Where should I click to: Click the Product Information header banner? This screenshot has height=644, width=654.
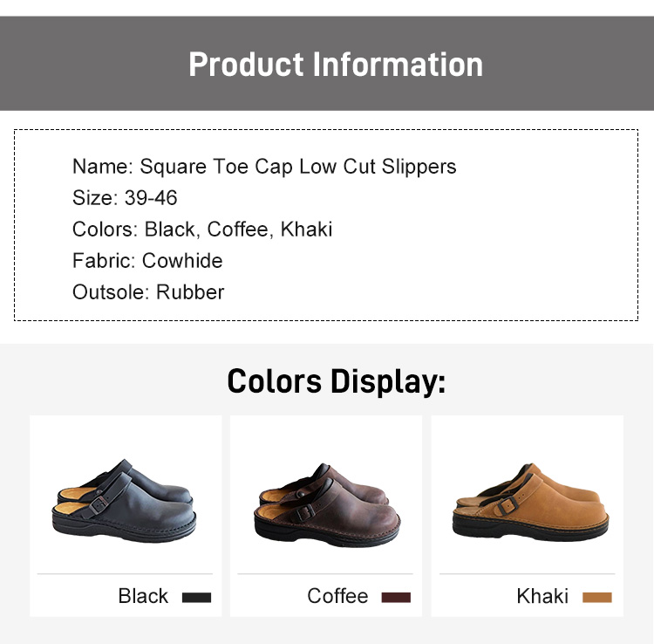(x=327, y=64)
